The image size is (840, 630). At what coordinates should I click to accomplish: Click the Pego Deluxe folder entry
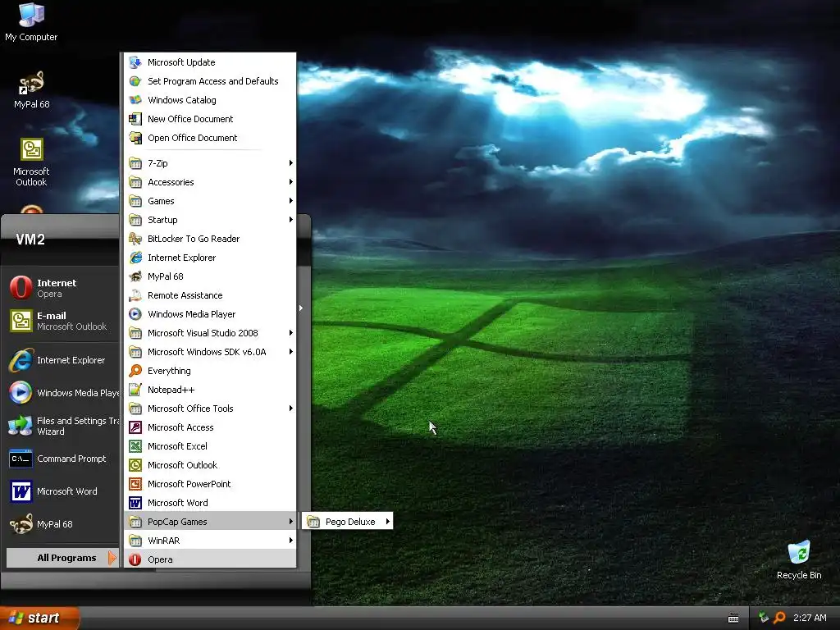point(347,521)
